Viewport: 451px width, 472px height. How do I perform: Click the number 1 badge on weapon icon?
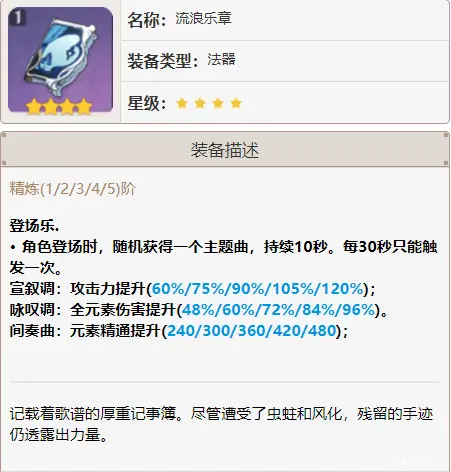pos(18,17)
